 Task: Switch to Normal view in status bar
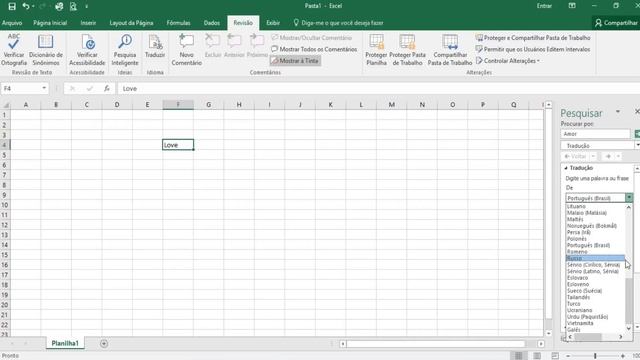pyautogui.click(x=519, y=356)
